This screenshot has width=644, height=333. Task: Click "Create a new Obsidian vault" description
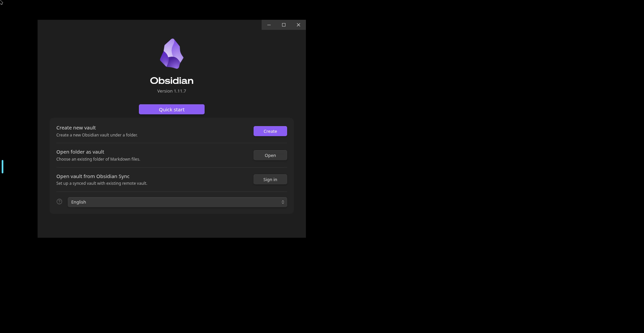coord(97,135)
